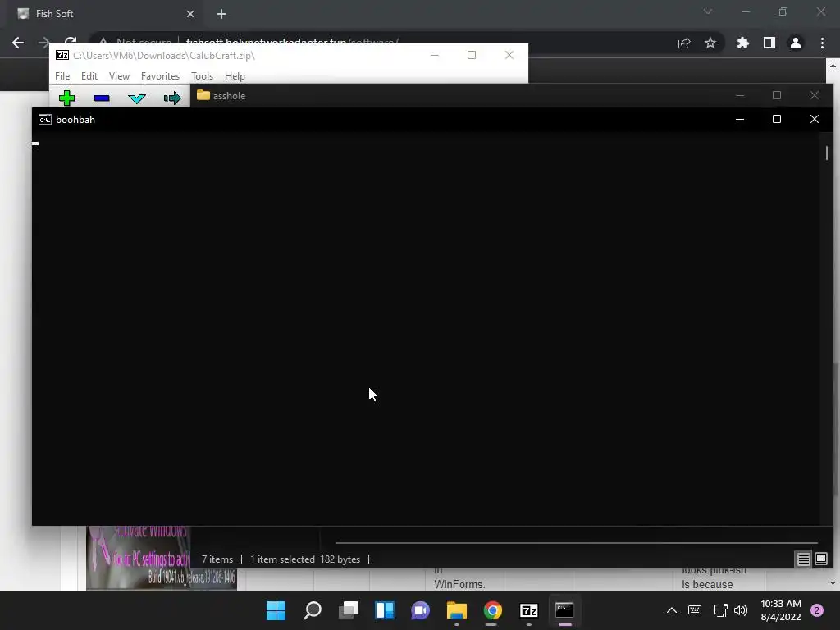Select the Fish Soft browser tab
Image resolution: width=840 pixels, height=630 pixels.
tap(102, 14)
